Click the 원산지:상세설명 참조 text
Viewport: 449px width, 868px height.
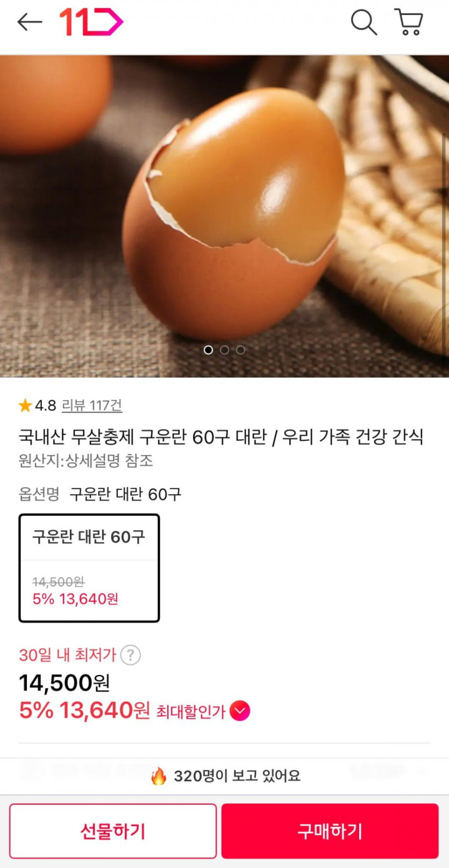(86, 461)
